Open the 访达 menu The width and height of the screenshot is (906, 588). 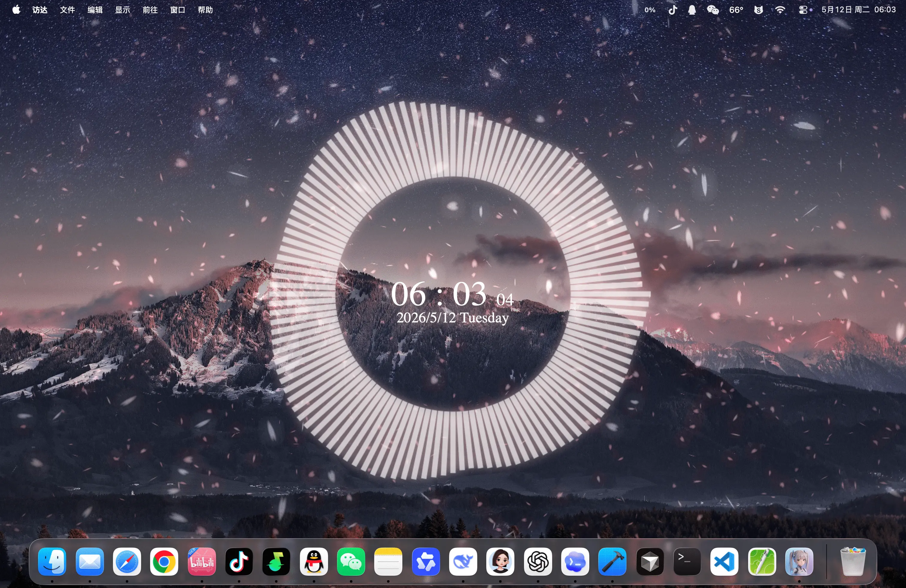point(40,10)
